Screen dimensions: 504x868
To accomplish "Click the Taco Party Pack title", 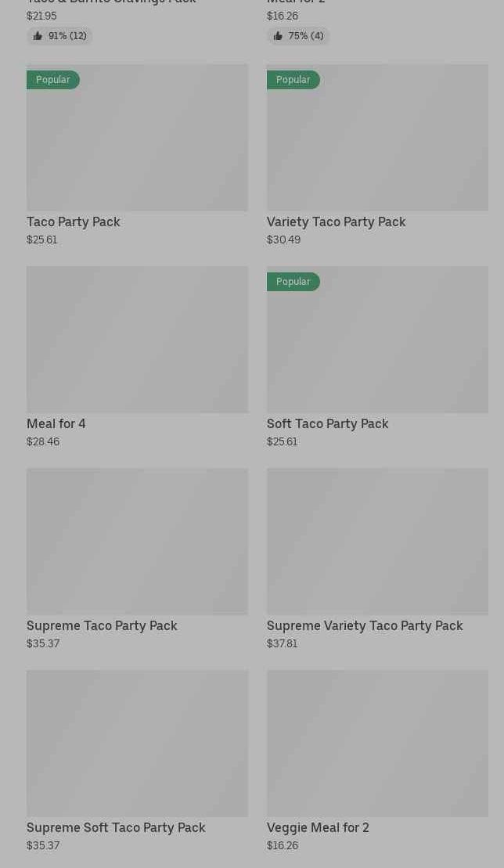I will [74, 222].
